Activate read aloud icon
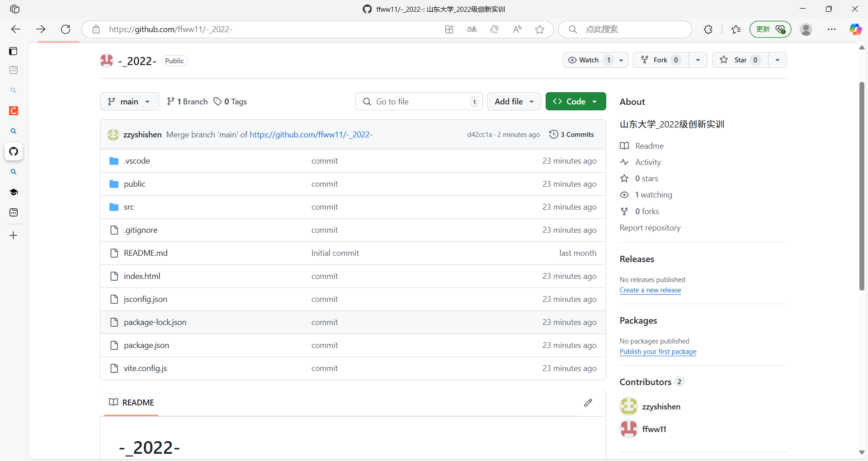This screenshot has width=868, height=461. click(517, 29)
